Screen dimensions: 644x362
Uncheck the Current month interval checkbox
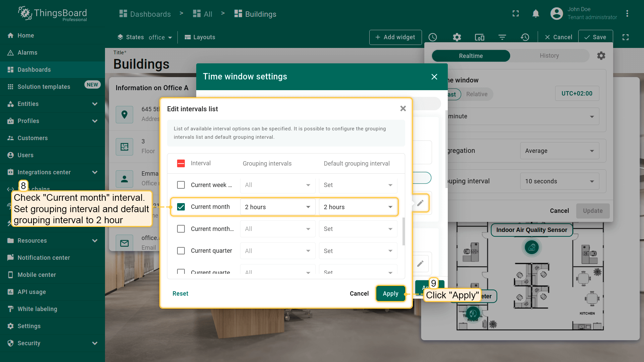(x=181, y=207)
